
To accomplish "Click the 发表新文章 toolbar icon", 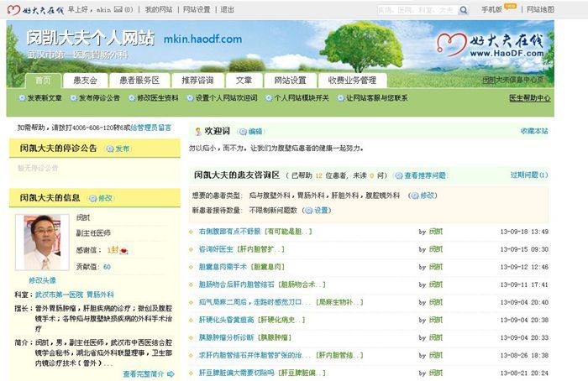I will [22, 98].
